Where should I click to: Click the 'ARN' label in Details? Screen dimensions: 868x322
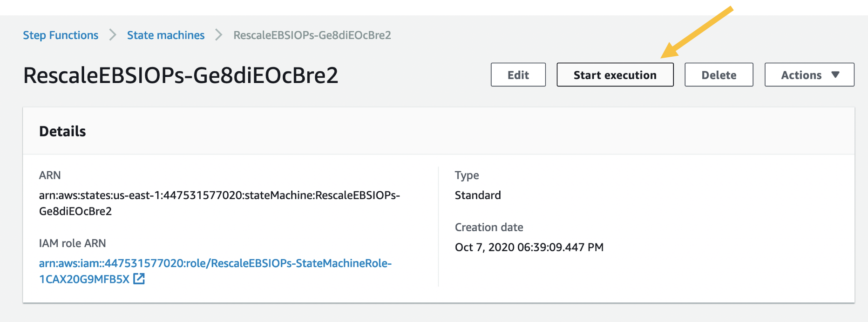[50, 175]
